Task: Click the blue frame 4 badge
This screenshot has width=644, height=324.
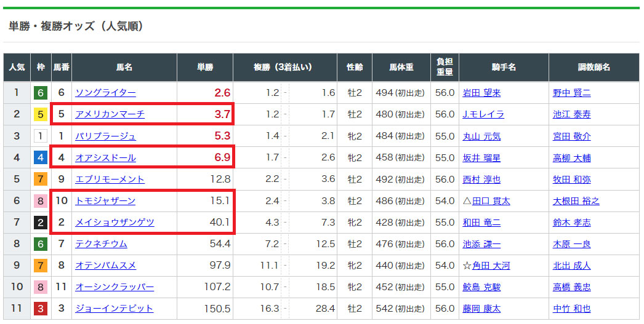Action: point(41,158)
